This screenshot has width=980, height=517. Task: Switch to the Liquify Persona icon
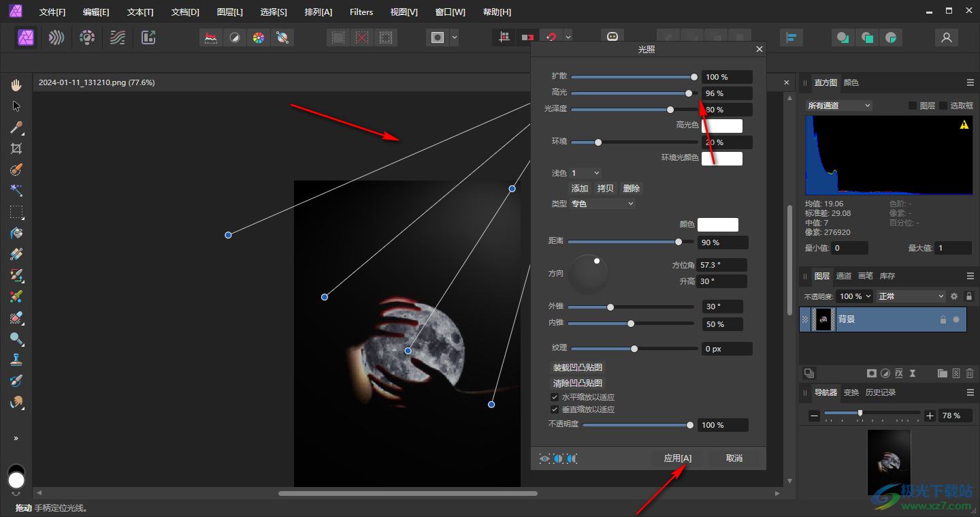tap(56, 37)
